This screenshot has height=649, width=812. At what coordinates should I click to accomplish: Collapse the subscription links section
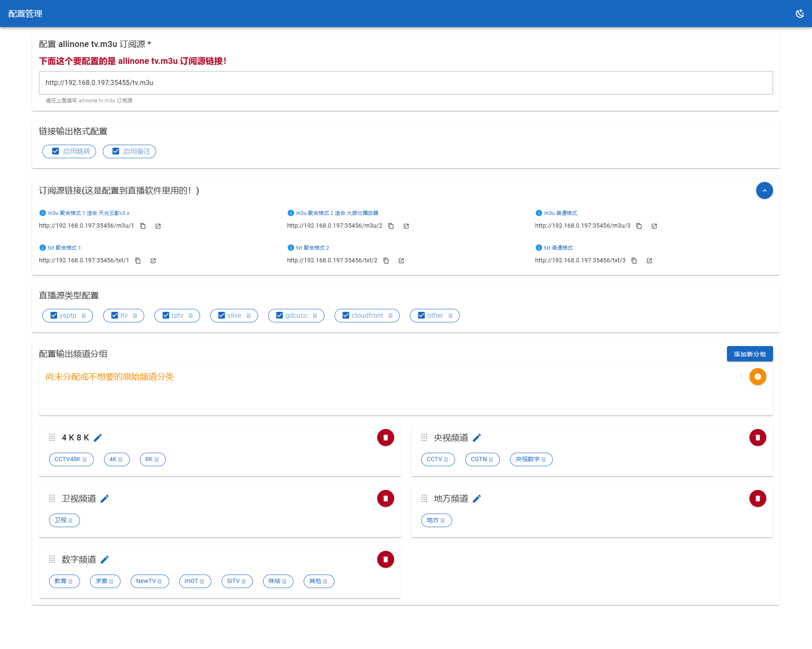[764, 190]
